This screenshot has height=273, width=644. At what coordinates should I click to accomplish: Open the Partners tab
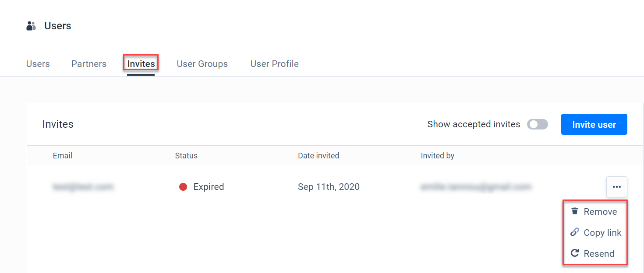point(88,63)
